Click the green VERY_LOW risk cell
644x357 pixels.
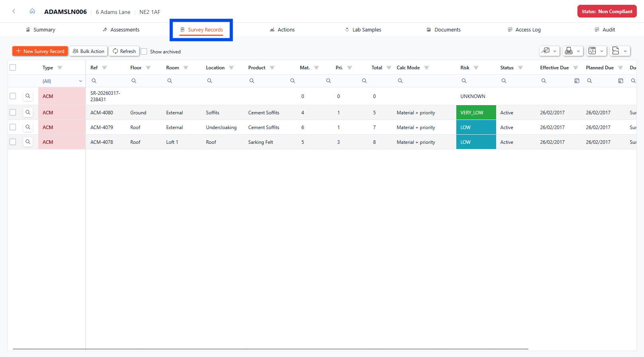476,112
